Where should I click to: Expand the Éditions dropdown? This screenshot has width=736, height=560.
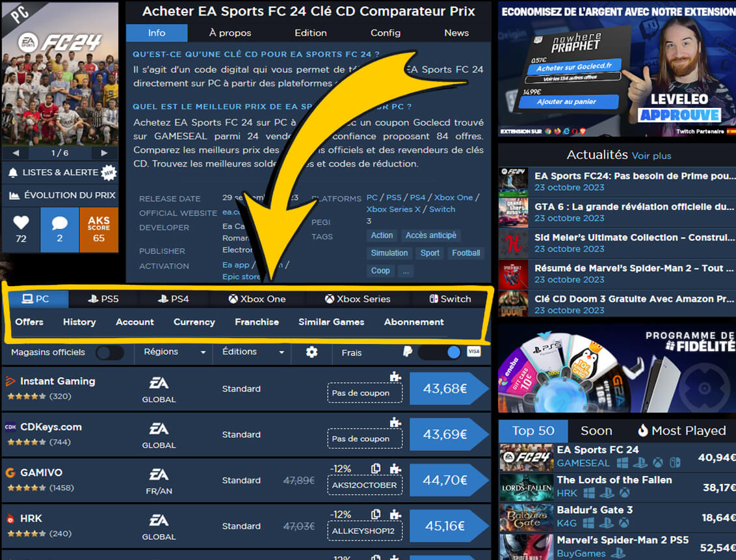point(253,352)
